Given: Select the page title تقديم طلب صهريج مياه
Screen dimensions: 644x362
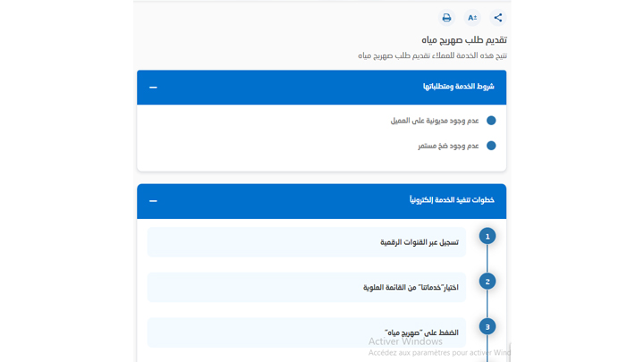Looking at the screenshot, I should point(464,40).
